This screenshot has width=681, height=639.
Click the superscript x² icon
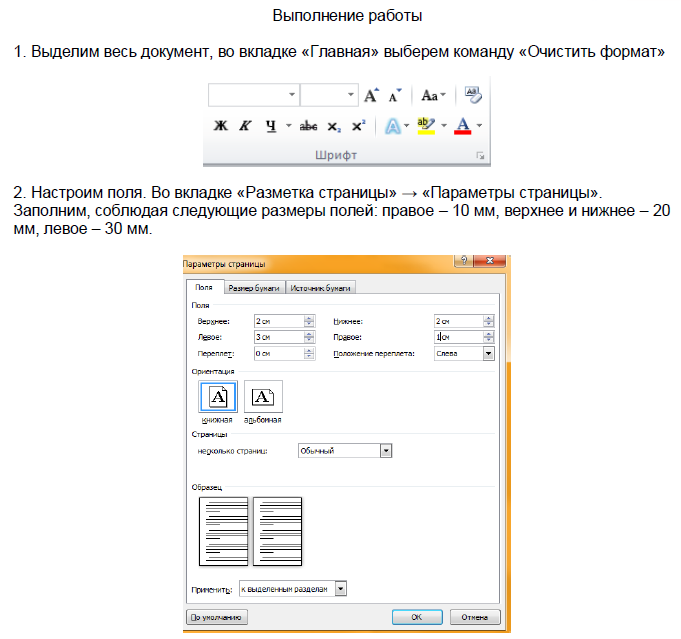[x=359, y=126]
